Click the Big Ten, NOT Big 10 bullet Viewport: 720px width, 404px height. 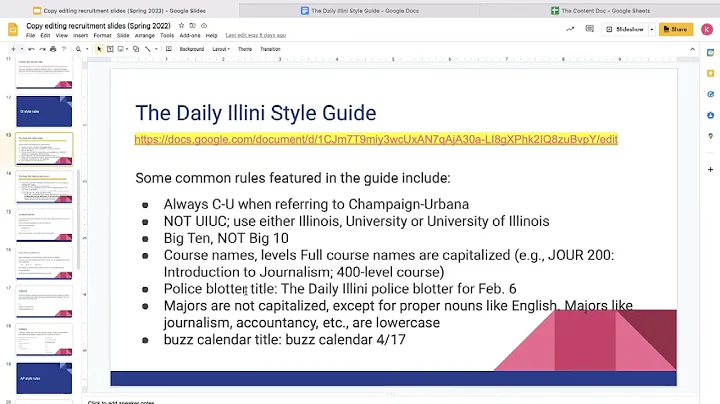pyautogui.click(x=226, y=238)
